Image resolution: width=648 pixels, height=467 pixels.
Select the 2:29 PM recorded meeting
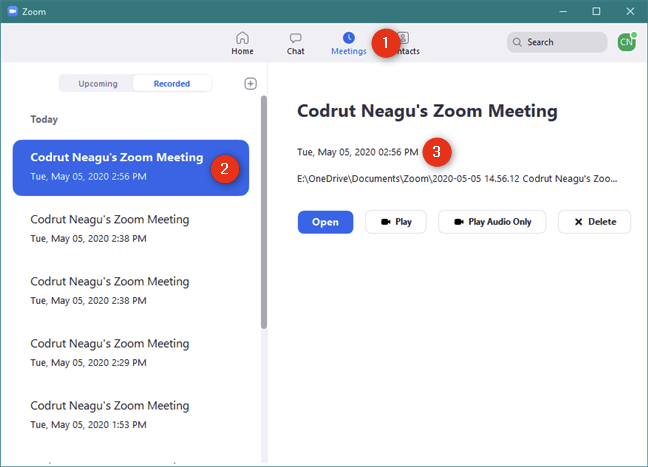(x=131, y=353)
